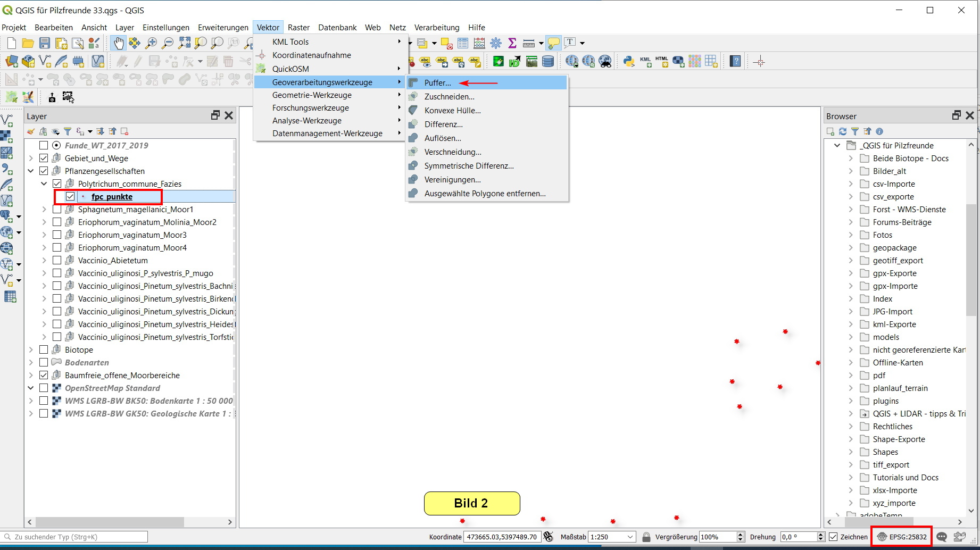Screen dimensions: 980x550
Task: Save the project with the floppy disk icon
Action: click(x=45, y=43)
